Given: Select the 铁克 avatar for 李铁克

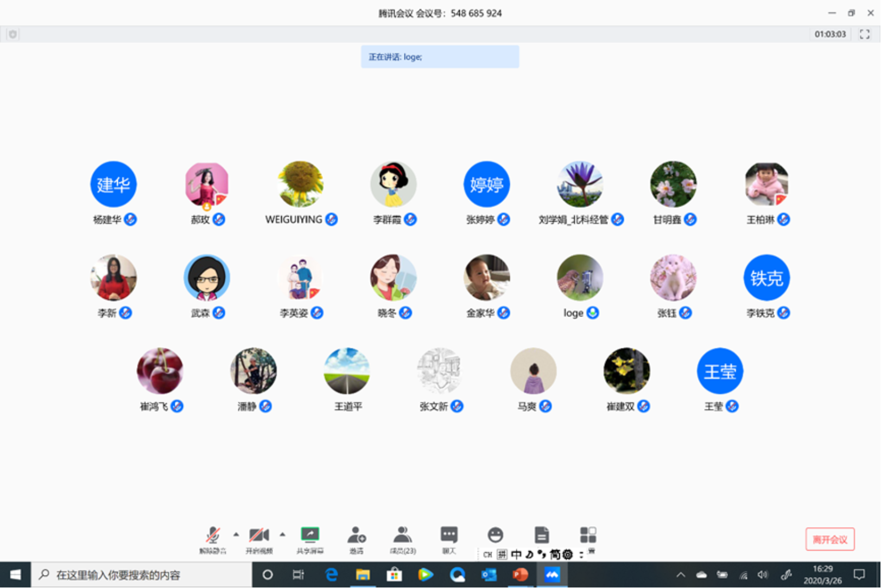Looking at the screenshot, I should click(x=766, y=277).
